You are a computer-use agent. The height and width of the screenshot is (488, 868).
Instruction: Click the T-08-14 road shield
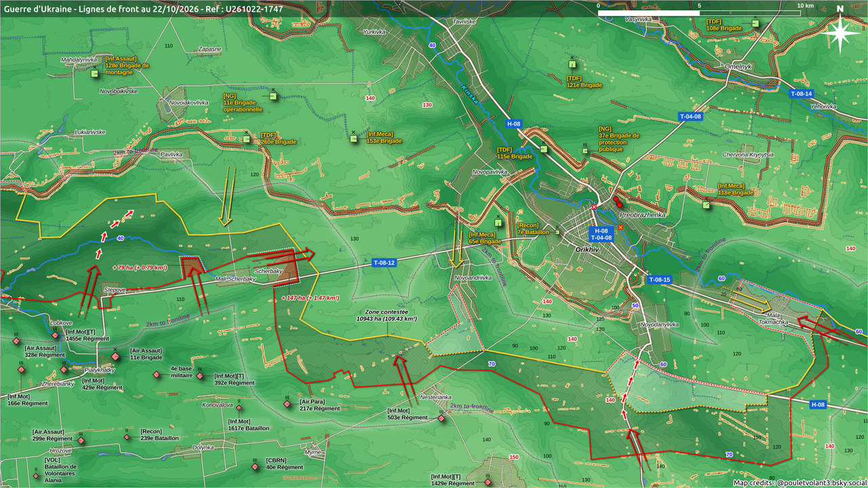pyautogui.click(x=801, y=94)
